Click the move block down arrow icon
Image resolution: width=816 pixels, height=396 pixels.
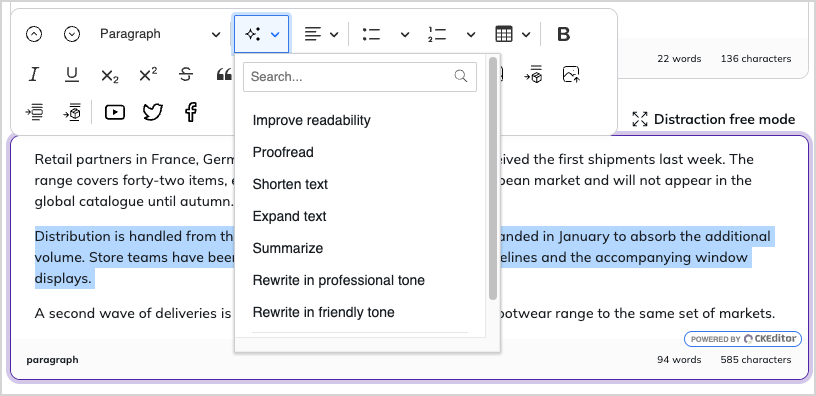[72, 34]
